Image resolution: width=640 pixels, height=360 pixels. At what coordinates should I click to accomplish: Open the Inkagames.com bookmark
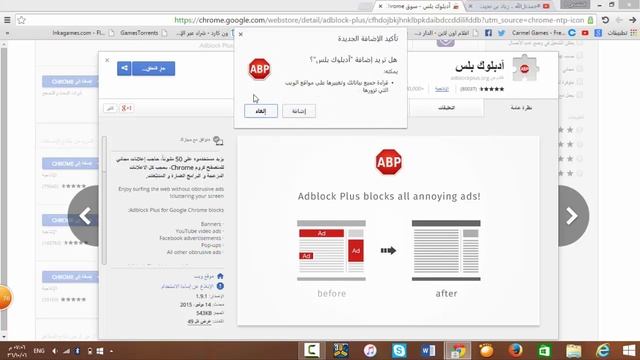click(83, 33)
